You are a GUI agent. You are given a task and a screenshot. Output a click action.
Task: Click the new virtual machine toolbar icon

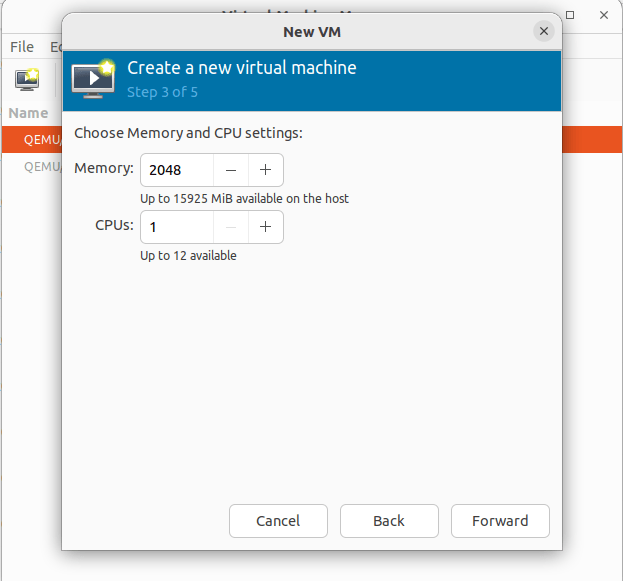click(27, 80)
